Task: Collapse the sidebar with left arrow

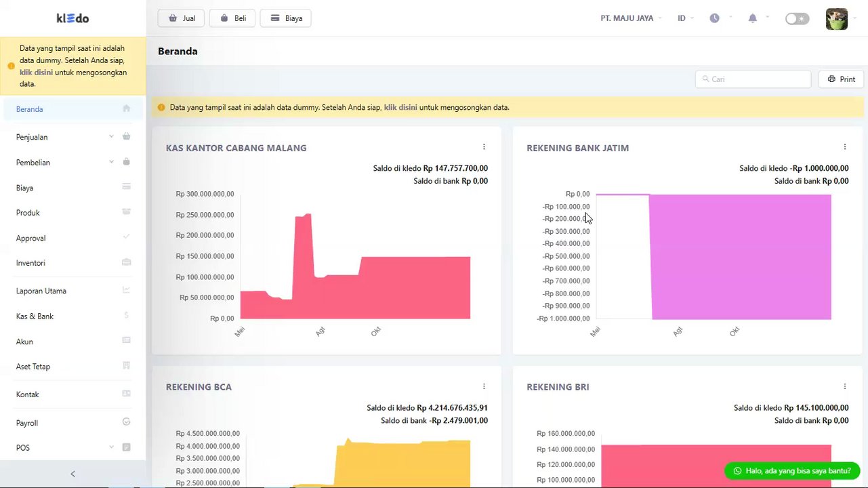Action: (73, 474)
